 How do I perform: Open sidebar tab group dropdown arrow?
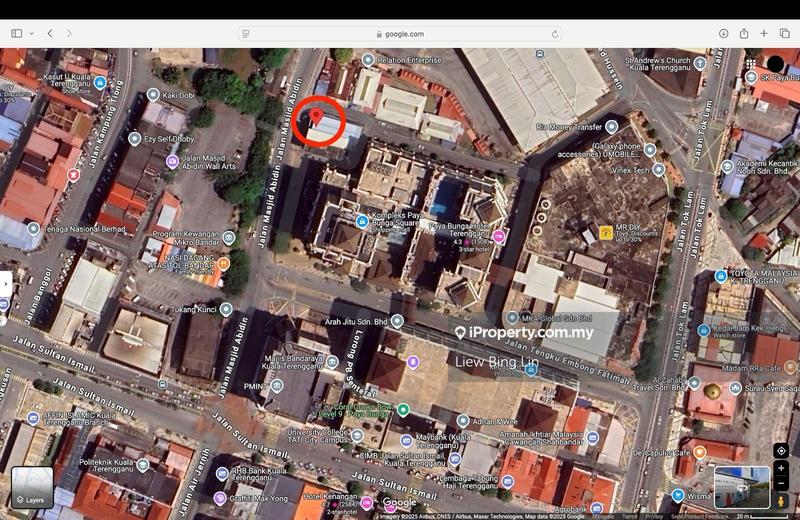pyautogui.click(x=32, y=33)
